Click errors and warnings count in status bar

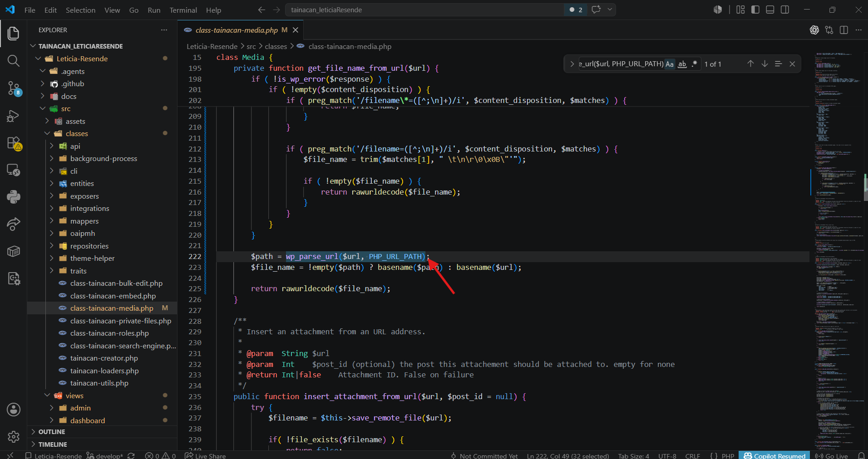tap(160, 456)
